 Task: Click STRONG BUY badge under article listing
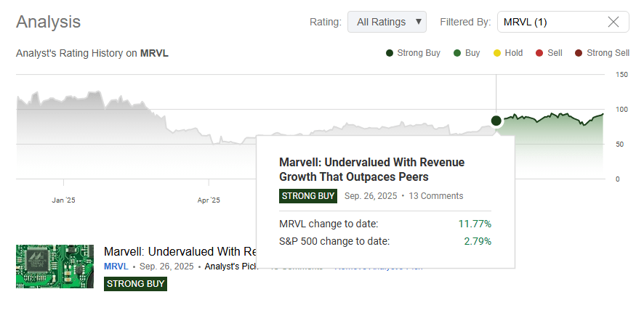(136, 283)
